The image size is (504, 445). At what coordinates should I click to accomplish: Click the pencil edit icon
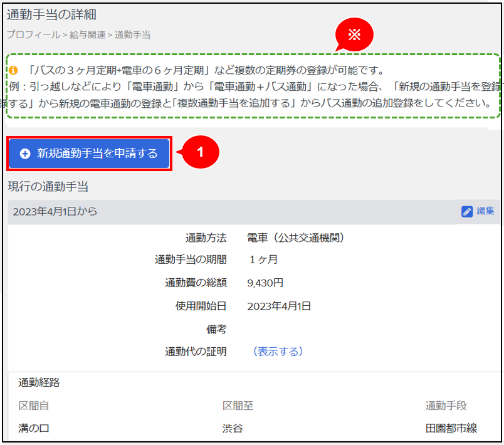tap(467, 211)
